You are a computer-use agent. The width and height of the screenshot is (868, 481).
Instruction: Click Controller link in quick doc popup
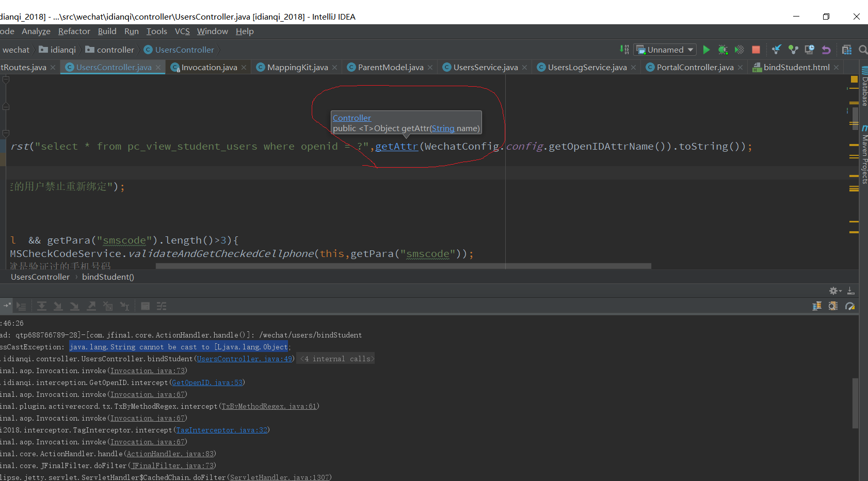[352, 118]
